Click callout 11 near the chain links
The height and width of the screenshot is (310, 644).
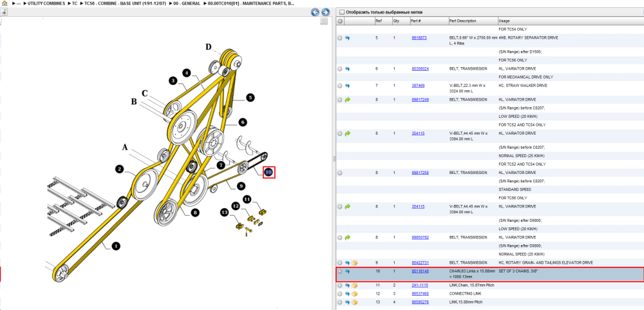coord(247,199)
